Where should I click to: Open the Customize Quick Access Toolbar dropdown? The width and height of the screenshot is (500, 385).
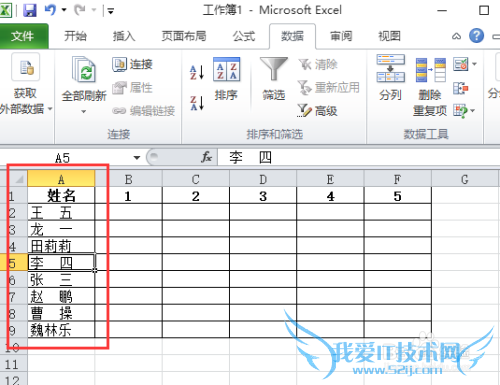111,11
